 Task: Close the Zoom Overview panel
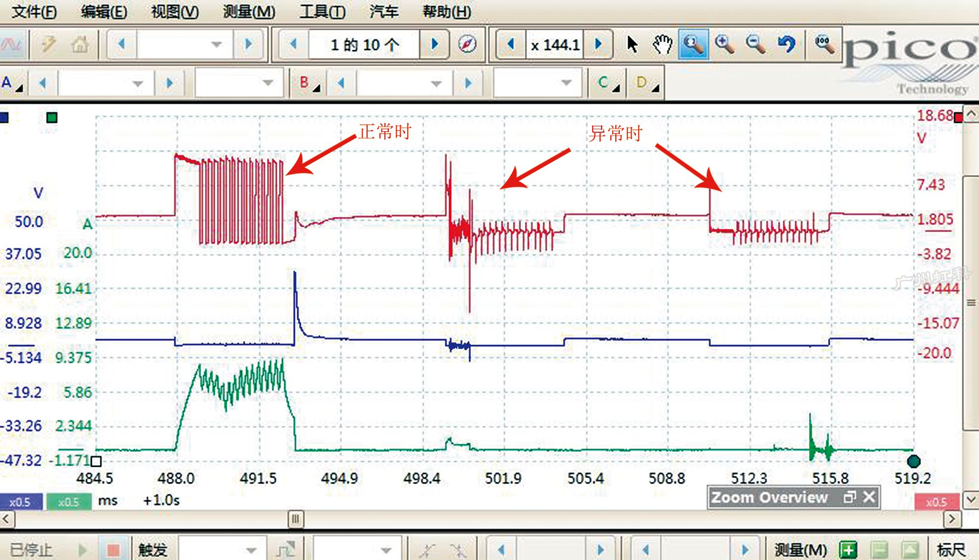869,497
